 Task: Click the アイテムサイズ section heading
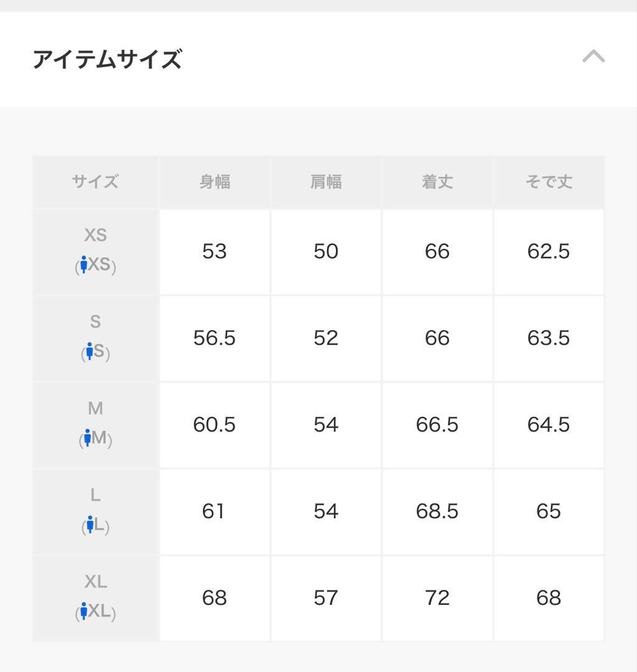point(107,60)
